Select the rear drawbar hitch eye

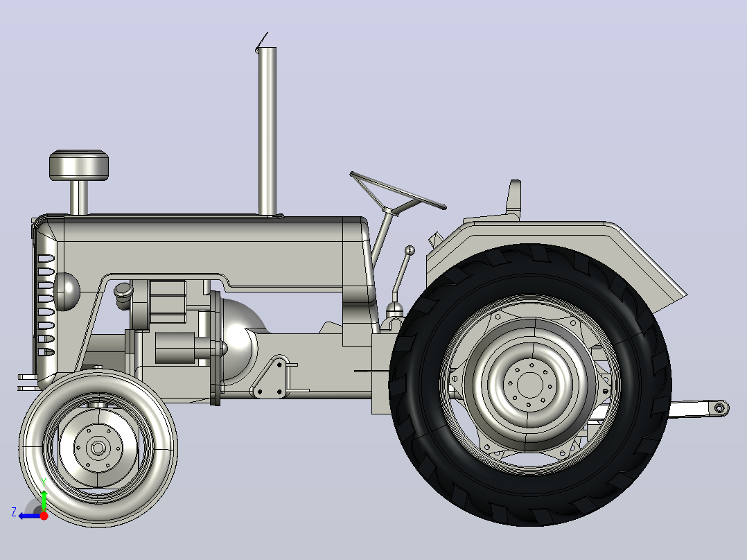(719, 408)
